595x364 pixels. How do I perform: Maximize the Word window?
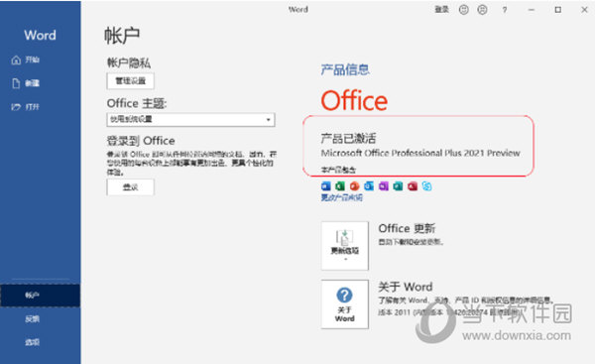click(557, 10)
